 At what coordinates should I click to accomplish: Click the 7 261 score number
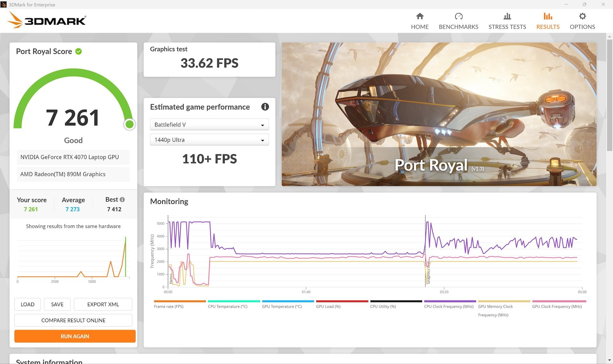pyautogui.click(x=72, y=118)
